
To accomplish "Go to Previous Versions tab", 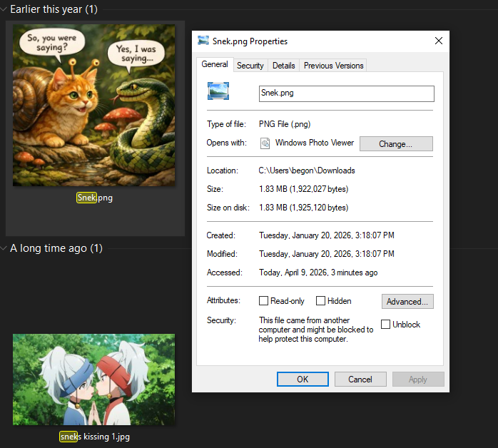I will 333,66.
